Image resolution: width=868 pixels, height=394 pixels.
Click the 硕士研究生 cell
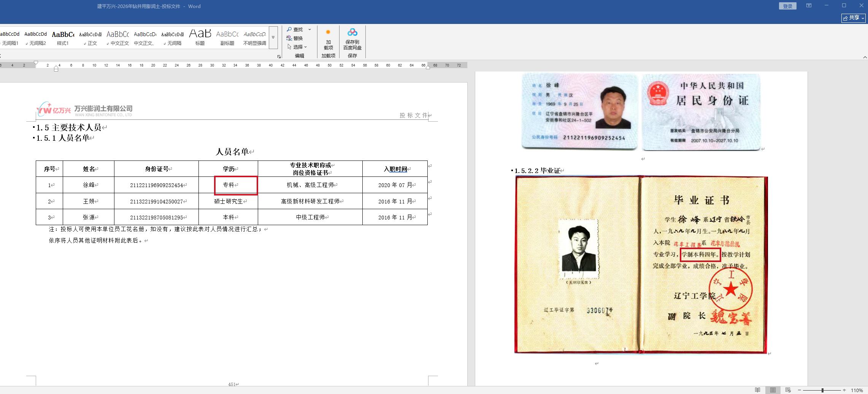pos(229,201)
